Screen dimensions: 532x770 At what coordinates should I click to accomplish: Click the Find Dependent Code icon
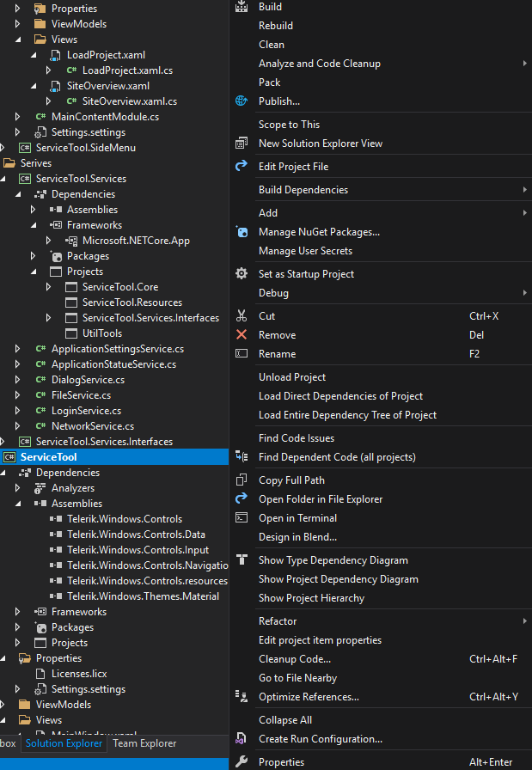(242, 456)
